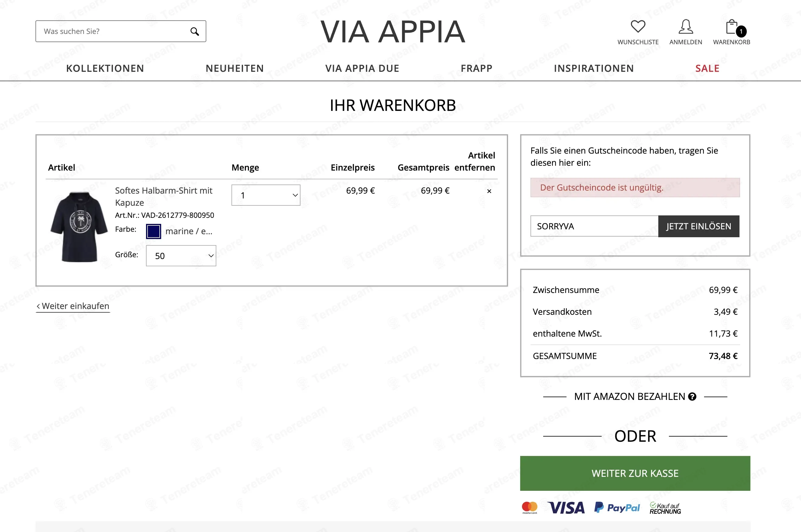The width and height of the screenshot is (801, 532).
Task: Click the VISA payment logo
Action: coord(566,507)
